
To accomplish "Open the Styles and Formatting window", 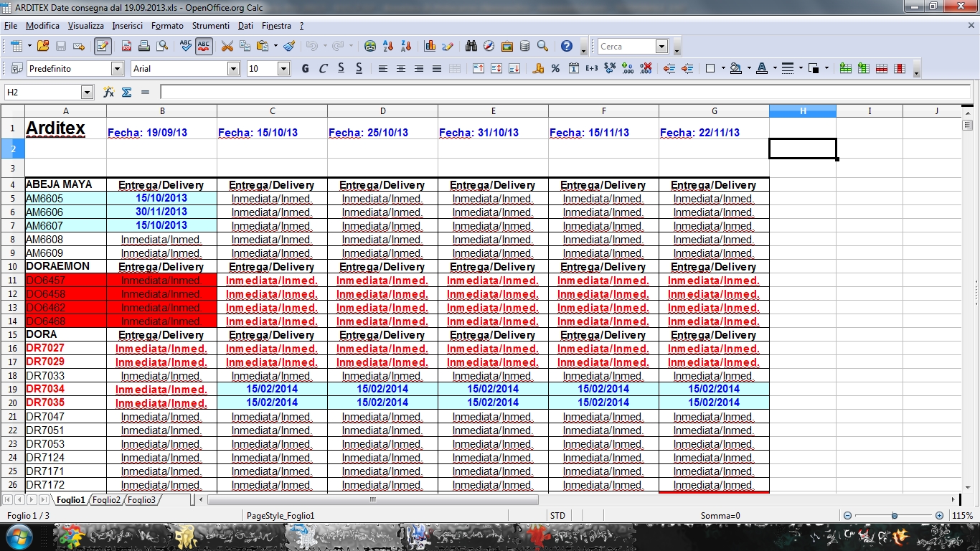I will point(17,69).
